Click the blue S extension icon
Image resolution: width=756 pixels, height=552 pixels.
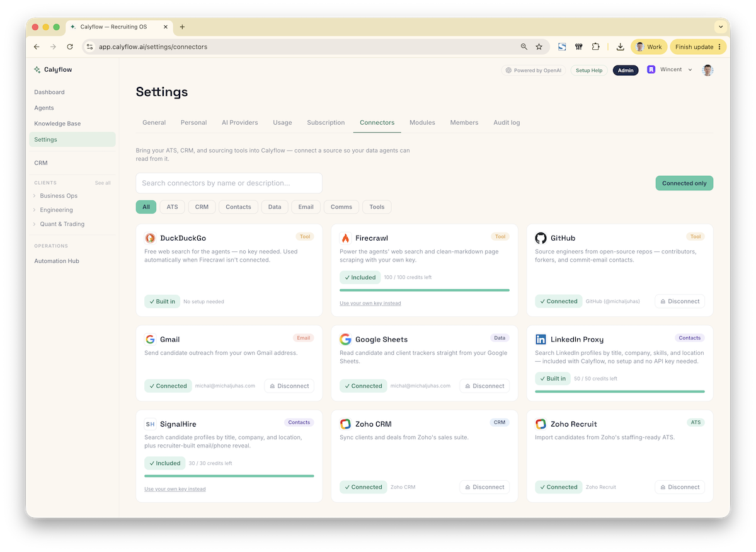pyautogui.click(x=562, y=47)
